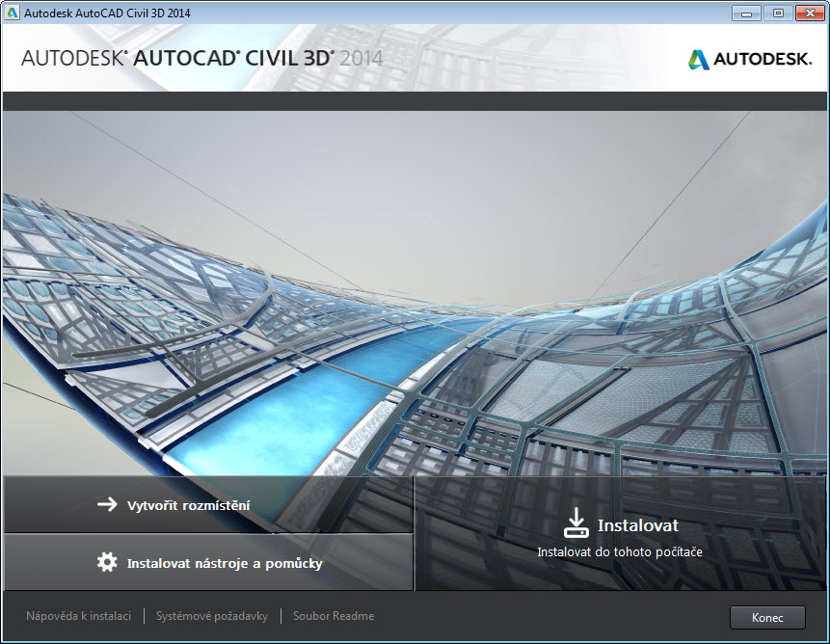
Task: Maximize the installer window
Action: click(x=778, y=13)
